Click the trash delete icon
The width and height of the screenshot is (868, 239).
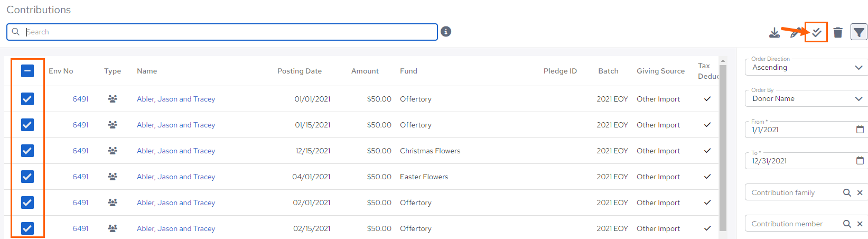[x=838, y=33]
